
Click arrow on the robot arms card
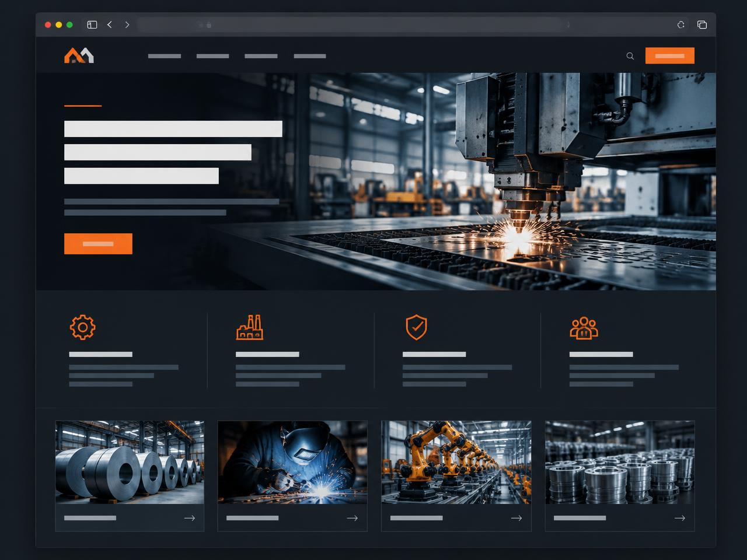[516, 518]
